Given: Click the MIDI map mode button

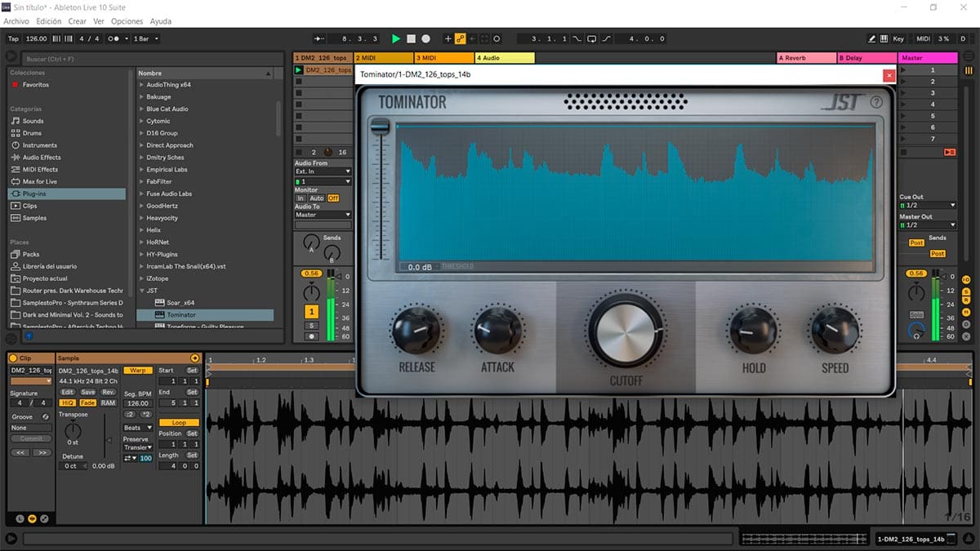Looking at the screenshot, I should pos(923,38).
